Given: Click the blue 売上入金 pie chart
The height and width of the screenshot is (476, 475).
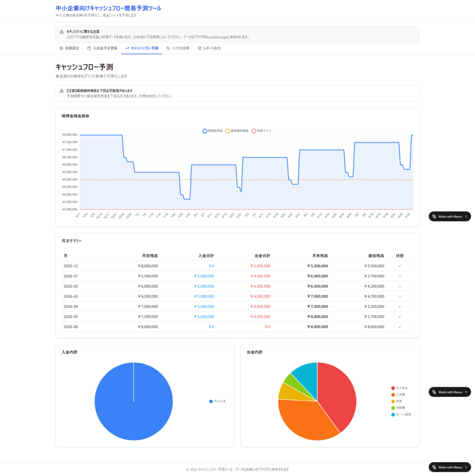Looking at the screenshot, I should (134, 401).
